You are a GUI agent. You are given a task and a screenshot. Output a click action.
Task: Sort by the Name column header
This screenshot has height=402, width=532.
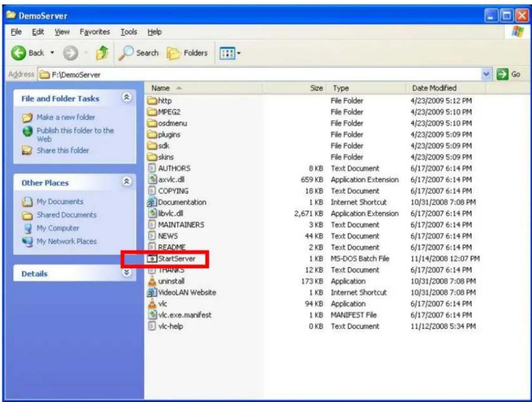[x=204, y=88]
